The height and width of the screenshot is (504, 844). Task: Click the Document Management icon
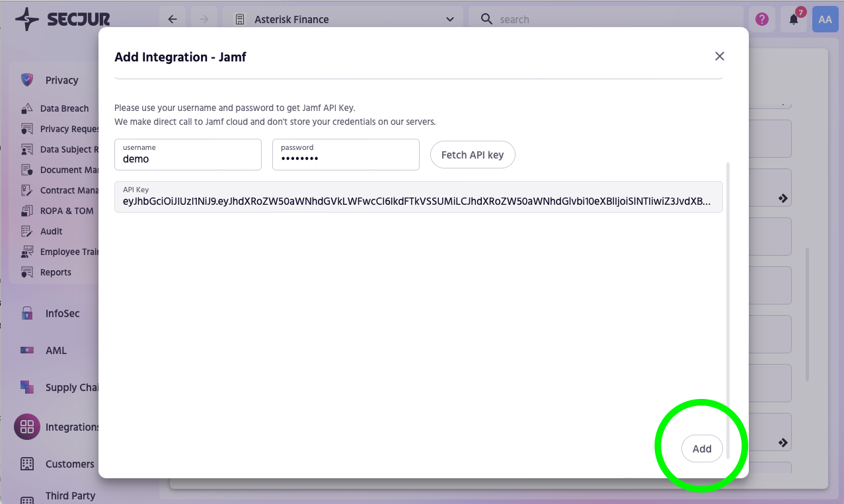tap(27, 170)
